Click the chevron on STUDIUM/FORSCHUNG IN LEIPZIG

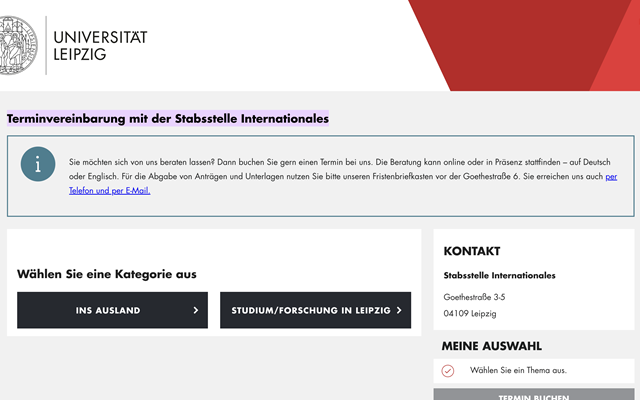point(399,310)
